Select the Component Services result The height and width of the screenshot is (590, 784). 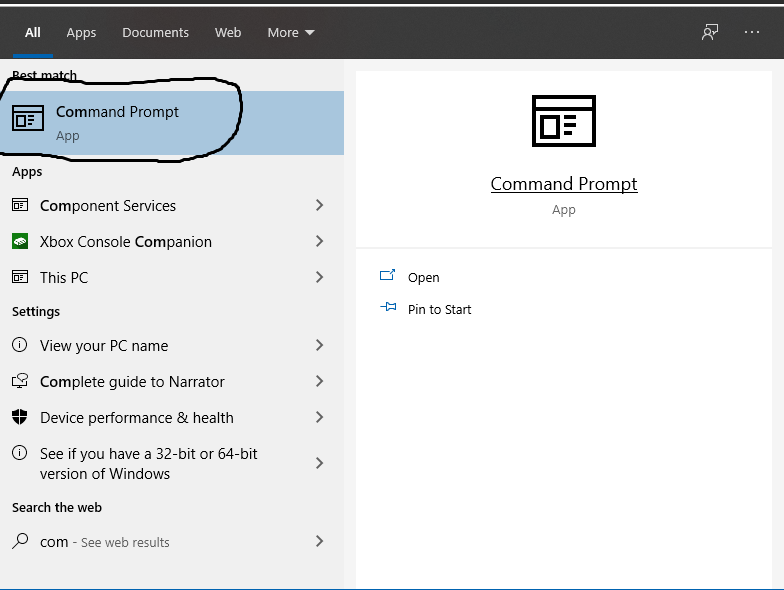click(172, 206)
